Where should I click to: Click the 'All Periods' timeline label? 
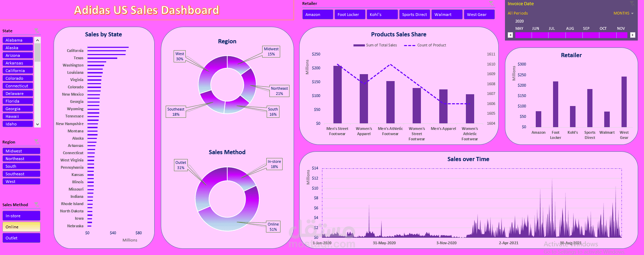point(518,13)
